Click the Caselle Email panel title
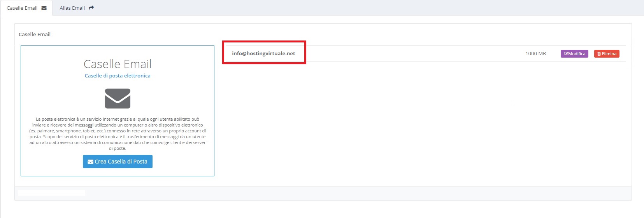This screenshot has width=644, height=218. 35,34
